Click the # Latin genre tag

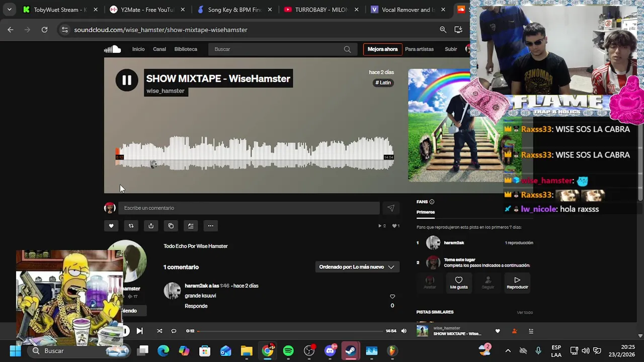383,82
